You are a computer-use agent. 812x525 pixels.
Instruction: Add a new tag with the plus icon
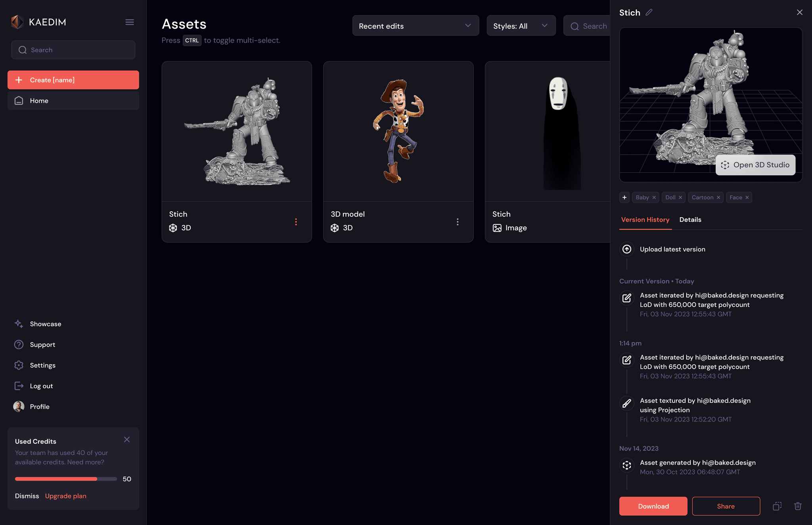point(624,197)
